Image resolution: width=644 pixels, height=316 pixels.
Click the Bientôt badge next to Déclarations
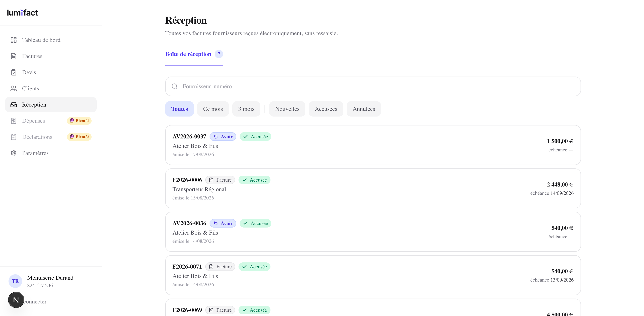click(x=79, y=137)
